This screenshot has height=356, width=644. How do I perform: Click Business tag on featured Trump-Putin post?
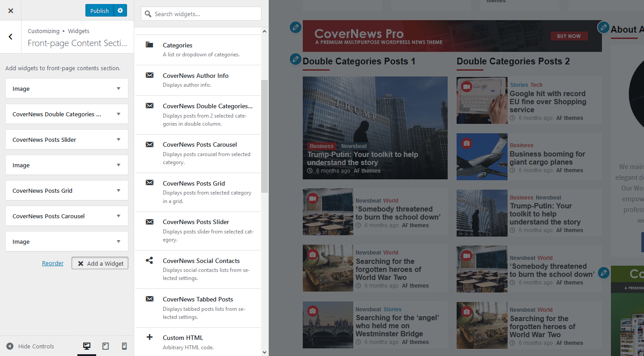click(322, 146)
